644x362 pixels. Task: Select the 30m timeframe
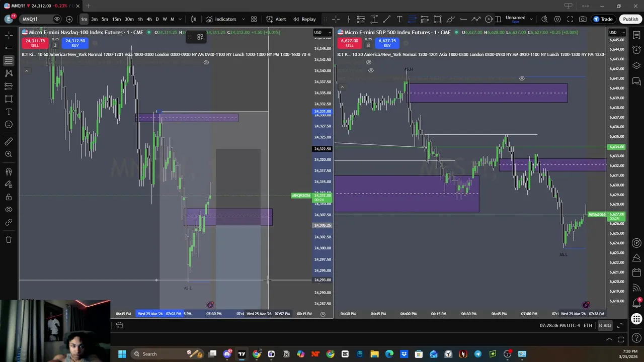[129, 19]
